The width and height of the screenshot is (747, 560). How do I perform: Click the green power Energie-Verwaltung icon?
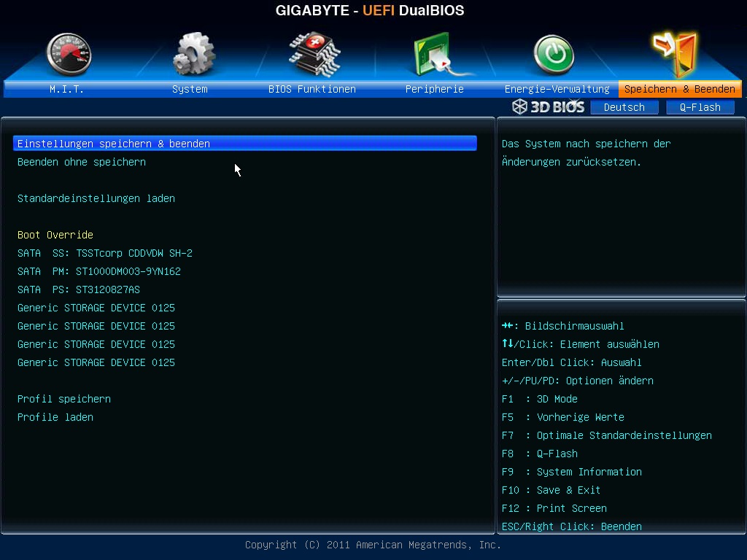tap(554, 54)
